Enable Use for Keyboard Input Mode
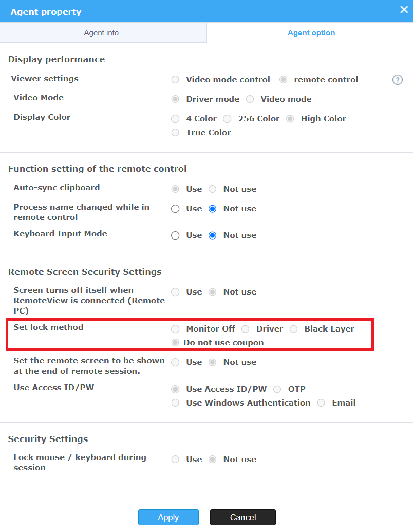 pos(175,235)
